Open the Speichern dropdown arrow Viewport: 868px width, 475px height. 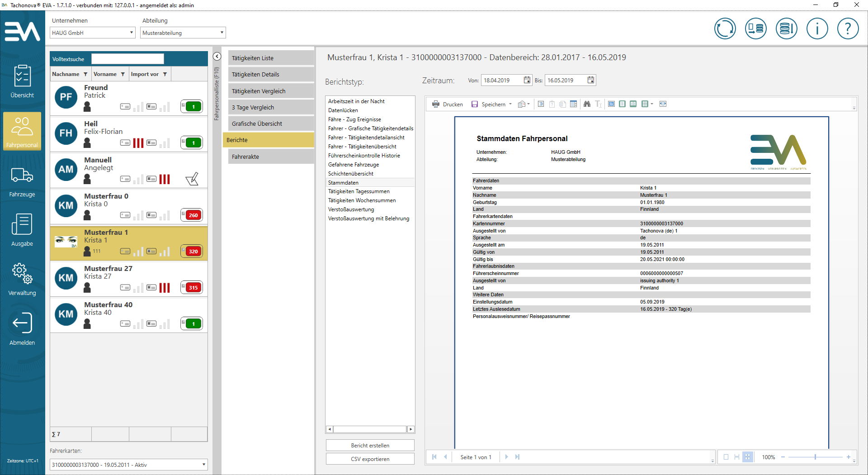coord(510,104)
